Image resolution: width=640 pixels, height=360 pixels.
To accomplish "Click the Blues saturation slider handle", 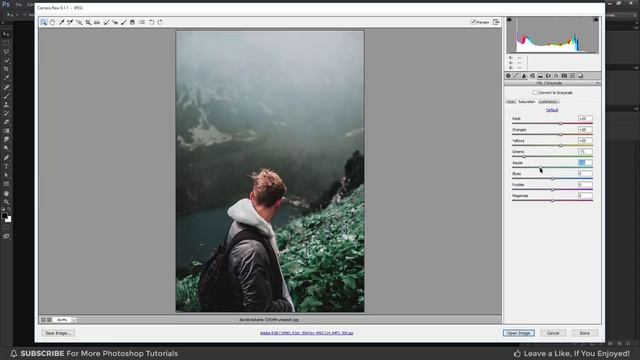I will tap(553, 178).
